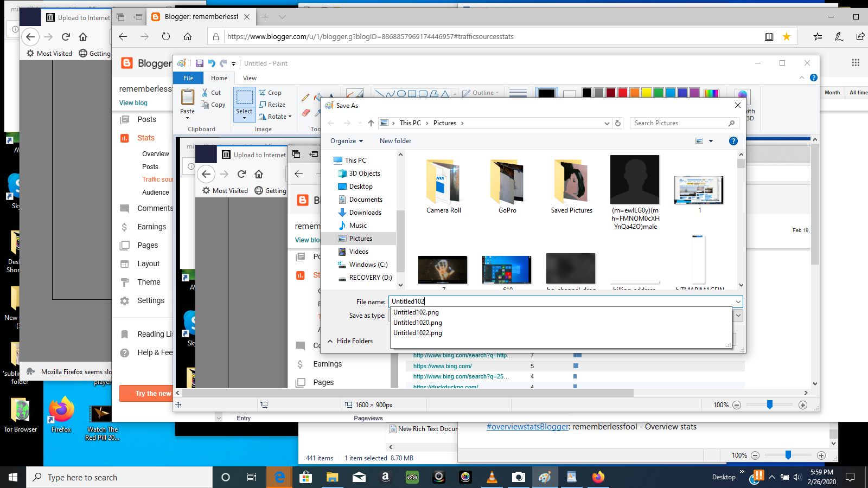The height and width of the screenshot is (488, 868).
Task: Open the Outline dropdown in Paint
Action: pyautogui.click(x=481, y=93)
